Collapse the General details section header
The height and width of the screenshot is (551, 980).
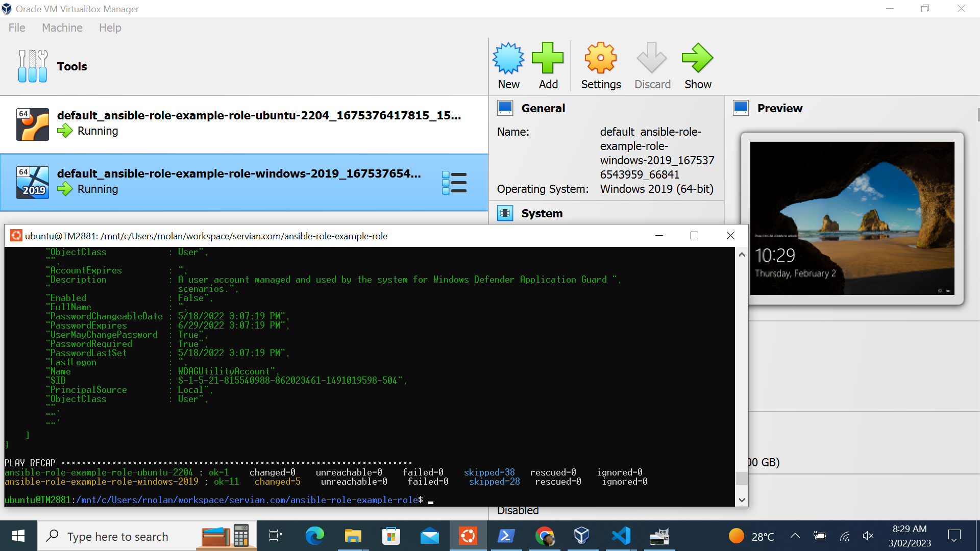543,108
